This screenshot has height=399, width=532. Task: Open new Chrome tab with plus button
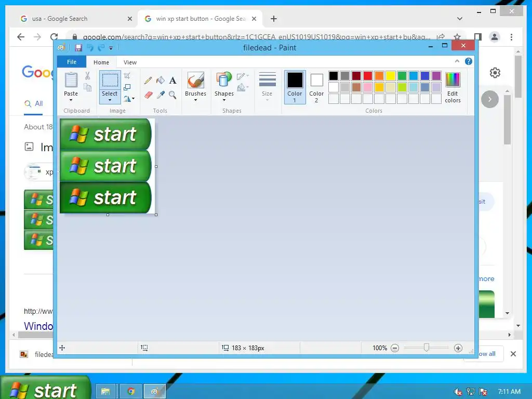pyautogui.click(x=274, y=19)
